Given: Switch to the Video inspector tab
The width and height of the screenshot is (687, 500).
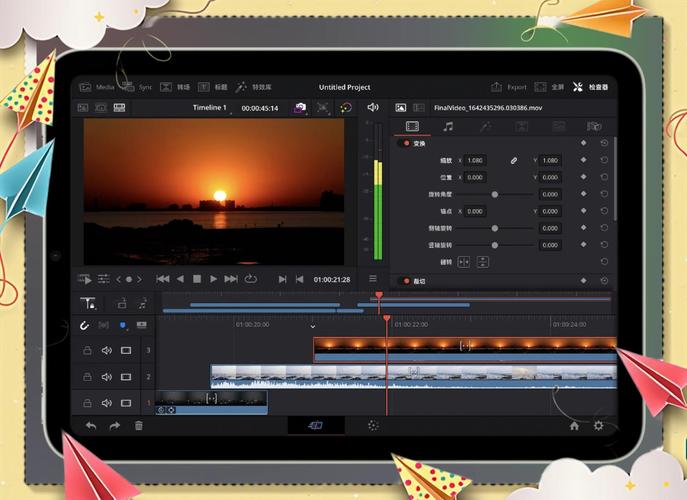Looking at the screenshot, I should coord(412,126).
